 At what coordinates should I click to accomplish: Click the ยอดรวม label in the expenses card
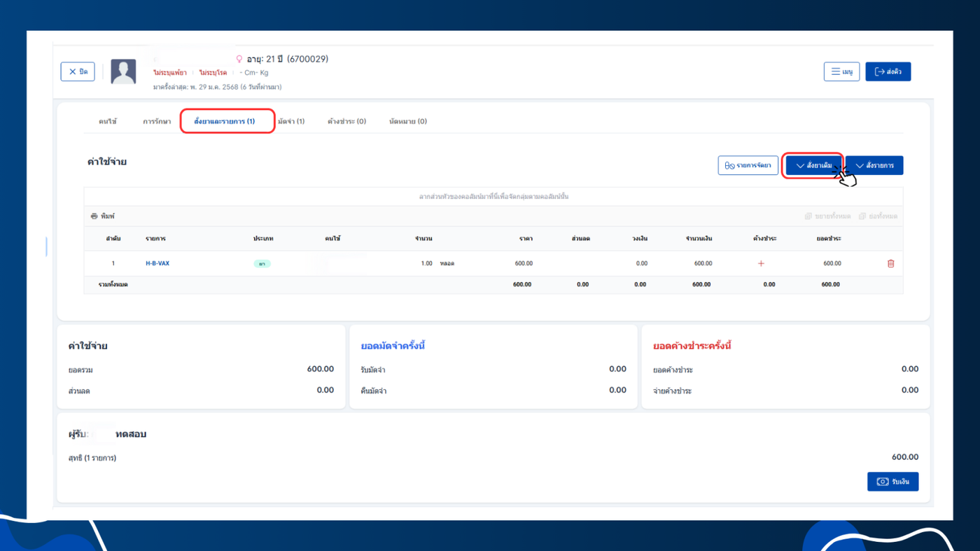[80, 370]
